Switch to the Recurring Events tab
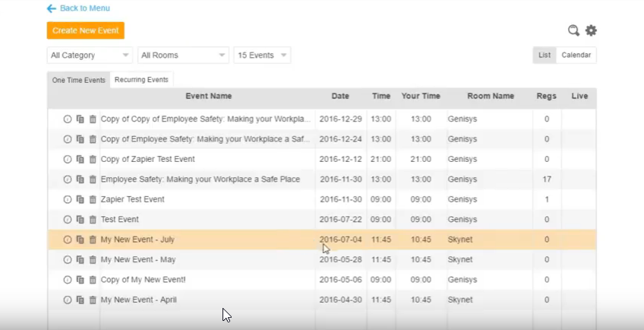The width and height of the screenshot is (644, 330). (141, 80)
